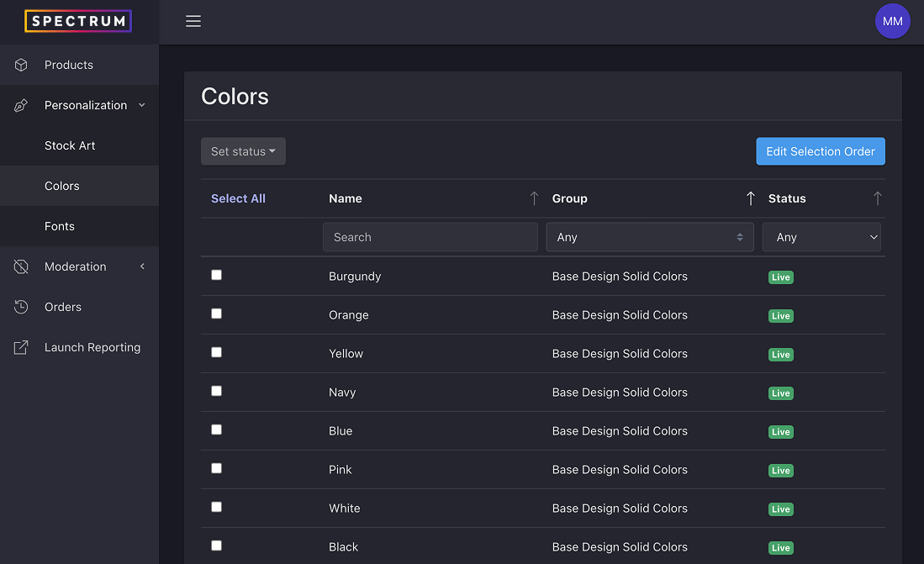Open the MM user avatar menu
Viewport: 924px width, 564px height.
click(892, 21)
